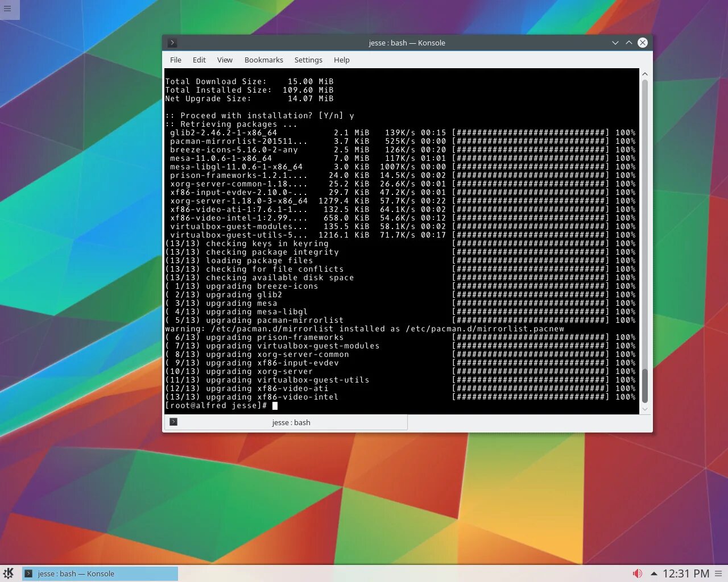Click the terminal icon on the jesse : bash tab
Viewport: 728px width, 582px height.
tap(173, 422)
